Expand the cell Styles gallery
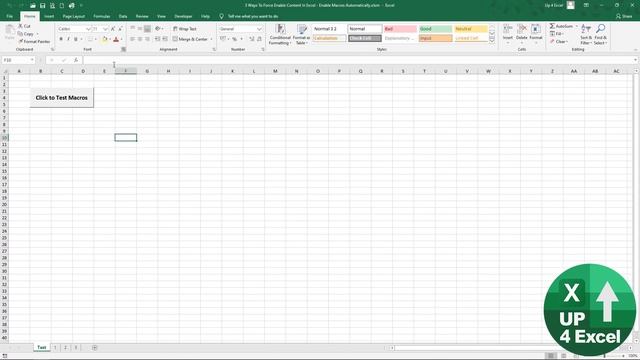The height and width of the screenshot is (360, 640). pos(492,41)
